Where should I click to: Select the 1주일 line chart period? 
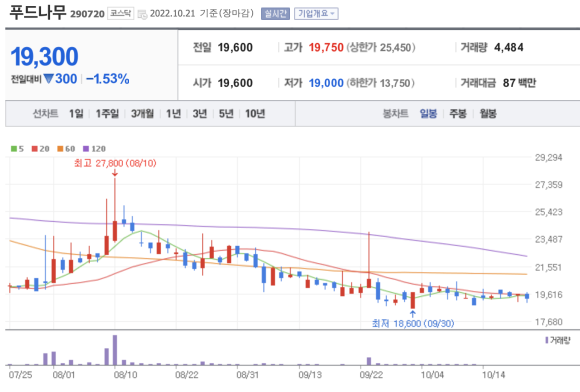[107, 114]
